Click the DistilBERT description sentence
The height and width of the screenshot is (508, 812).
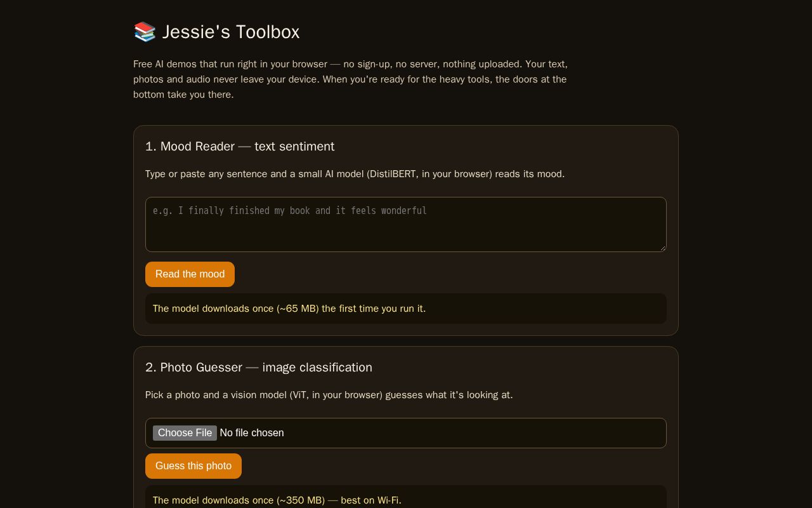tap(355, 174)
